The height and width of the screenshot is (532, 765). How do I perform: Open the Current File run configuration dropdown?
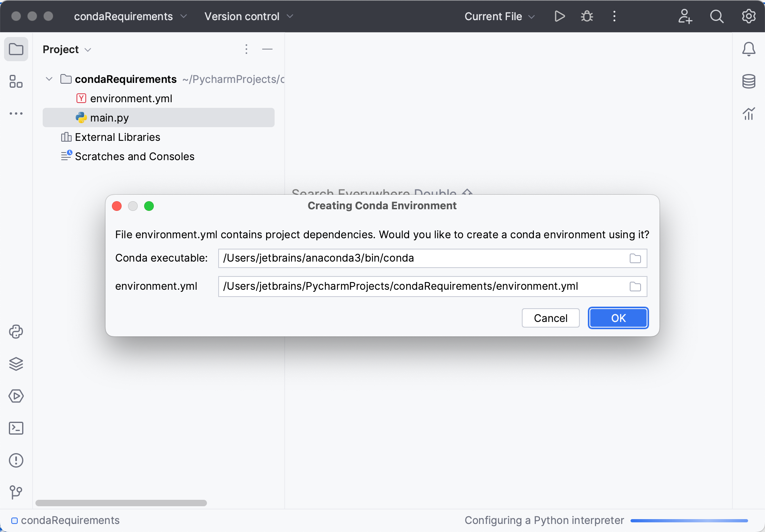point(499,16)
